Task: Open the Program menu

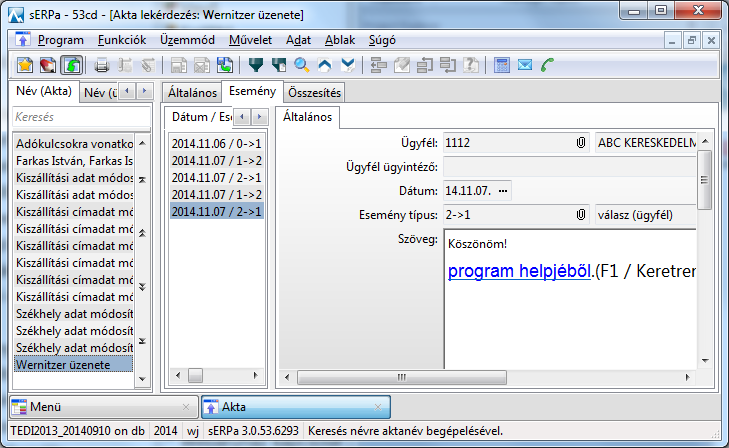Action: 61,40
